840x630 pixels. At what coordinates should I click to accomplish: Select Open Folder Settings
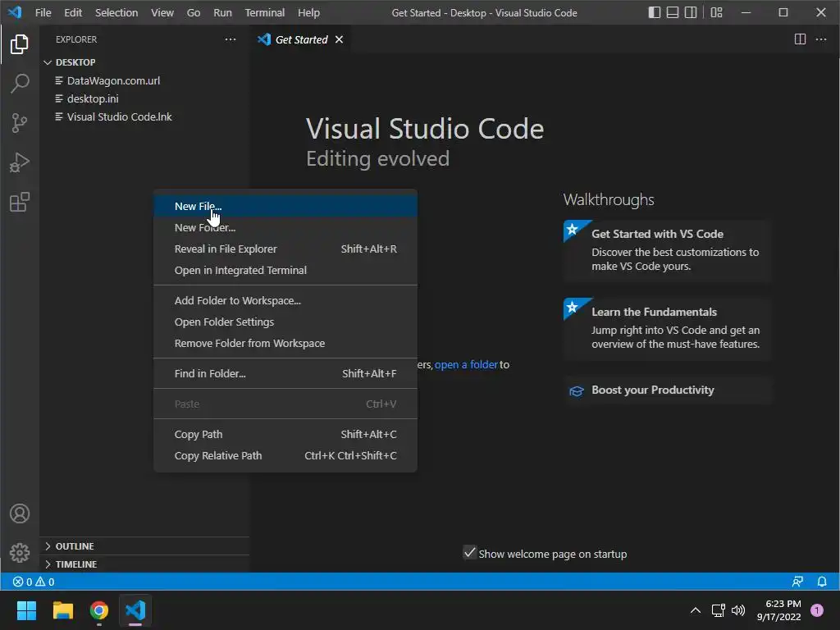click(285, 322)
